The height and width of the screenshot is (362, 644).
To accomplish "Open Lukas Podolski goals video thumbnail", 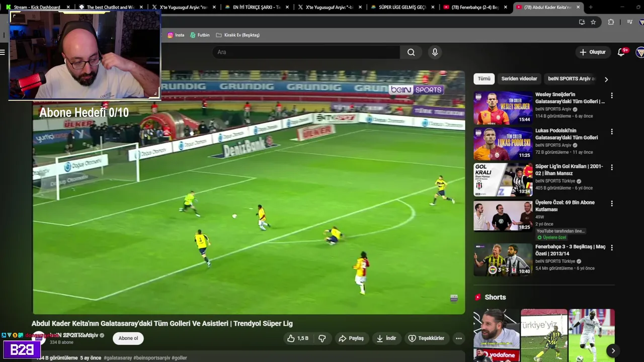I will pyautogui.click(x=503, y=144).
